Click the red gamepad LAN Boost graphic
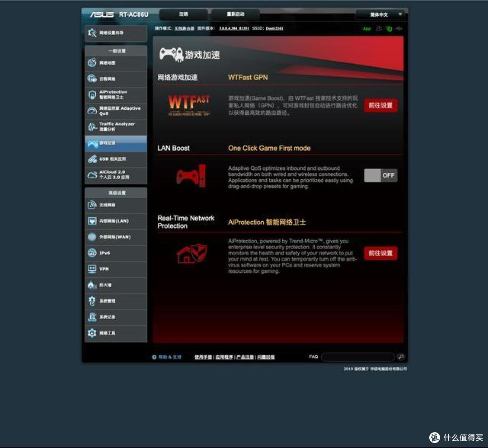The width and height of the screenshot is (488, 448). coord(191,176)
